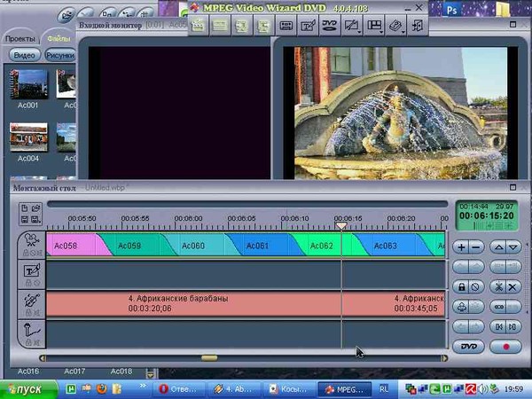This screenshot has height=399, width=532.
Task: Open the Пуск start menu
Action: point(28,389)
